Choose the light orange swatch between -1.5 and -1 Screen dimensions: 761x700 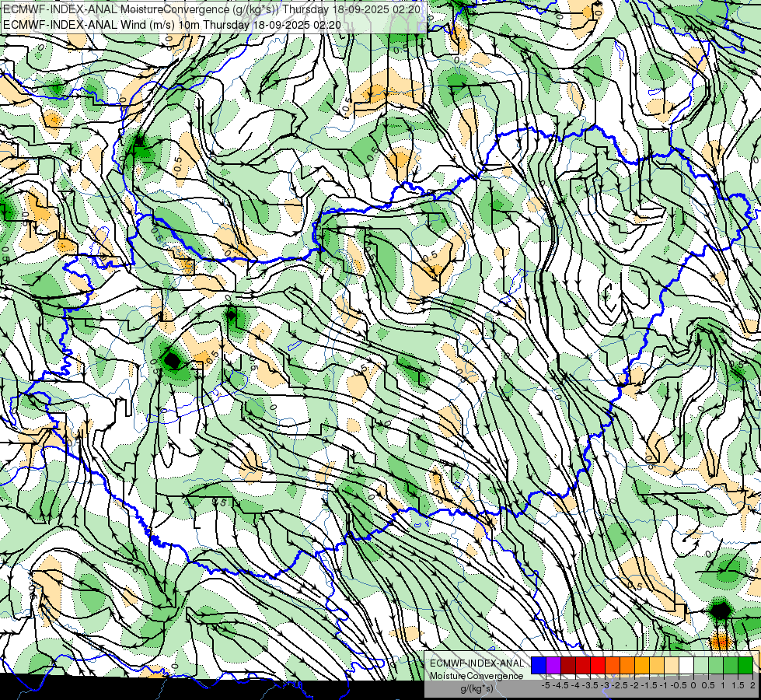657,666
